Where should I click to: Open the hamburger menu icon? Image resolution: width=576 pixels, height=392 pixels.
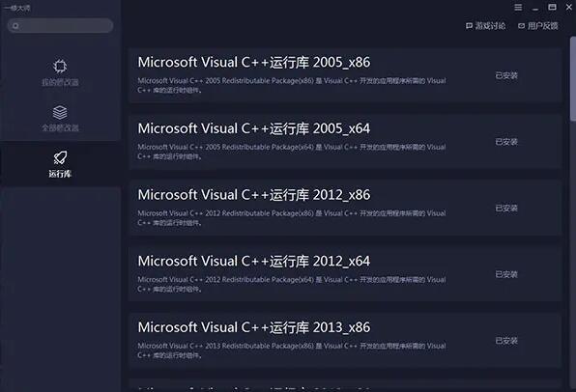[518, 8]
